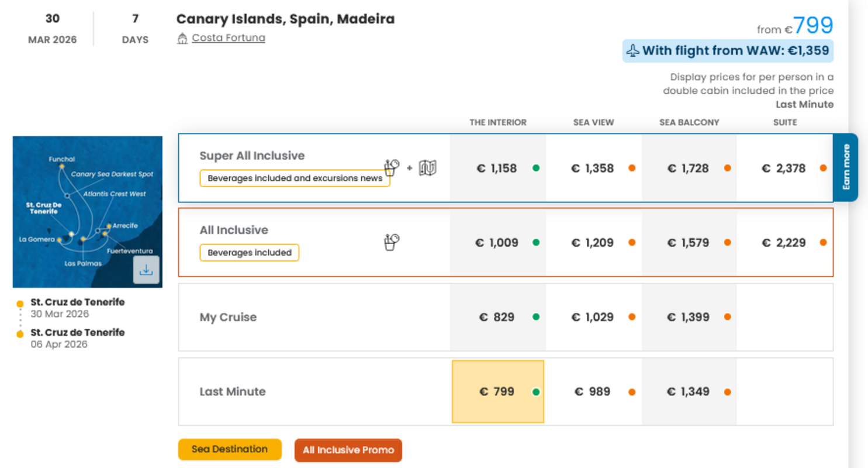
Task: Click the airplane icon in flight banner
Action: pos(632,51)
